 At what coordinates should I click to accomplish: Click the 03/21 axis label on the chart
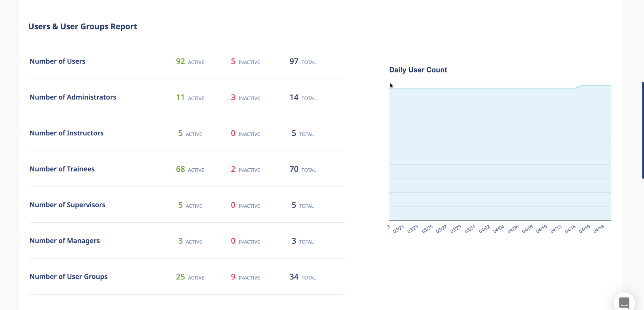click(398, 229)
